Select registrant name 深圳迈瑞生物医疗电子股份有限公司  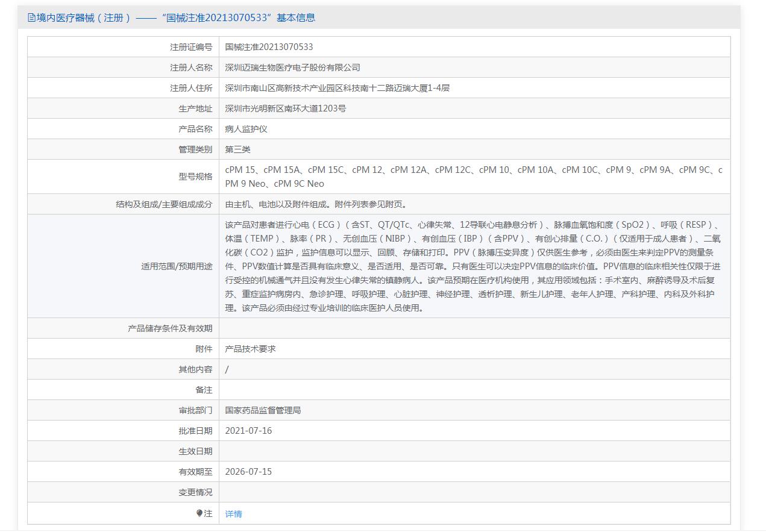click(x=292, y=67)
